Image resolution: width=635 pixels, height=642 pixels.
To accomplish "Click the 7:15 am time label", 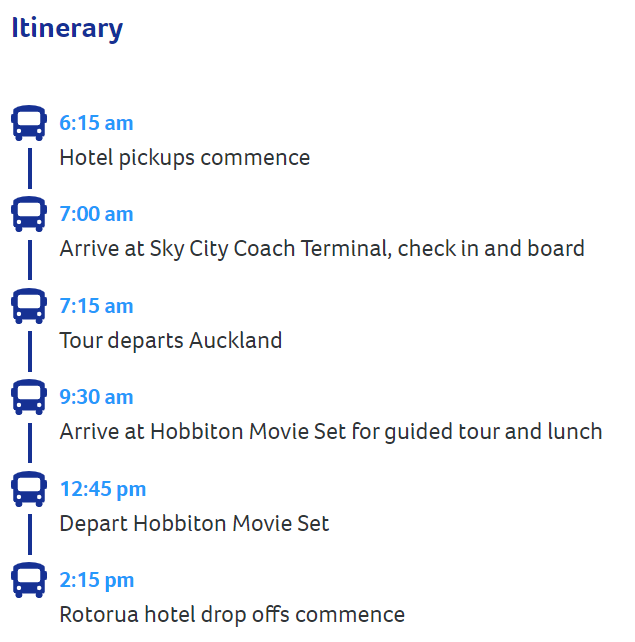I will pyautogui.click(x=96, y=306).
